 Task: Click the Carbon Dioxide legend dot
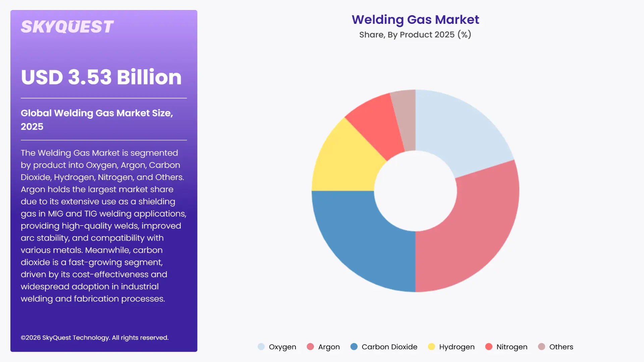pos(354,347)
